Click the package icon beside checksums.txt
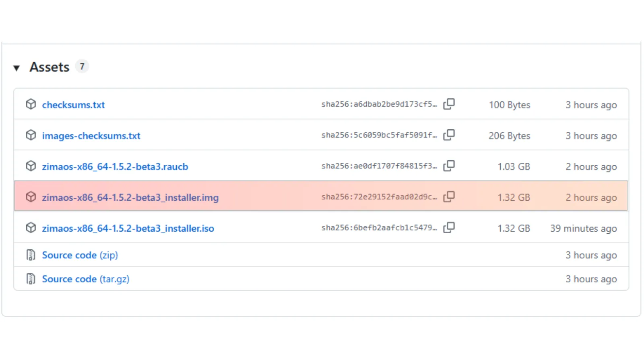Image resolution: width=644 pixels, height=361 pixels. tap(31, 104)
